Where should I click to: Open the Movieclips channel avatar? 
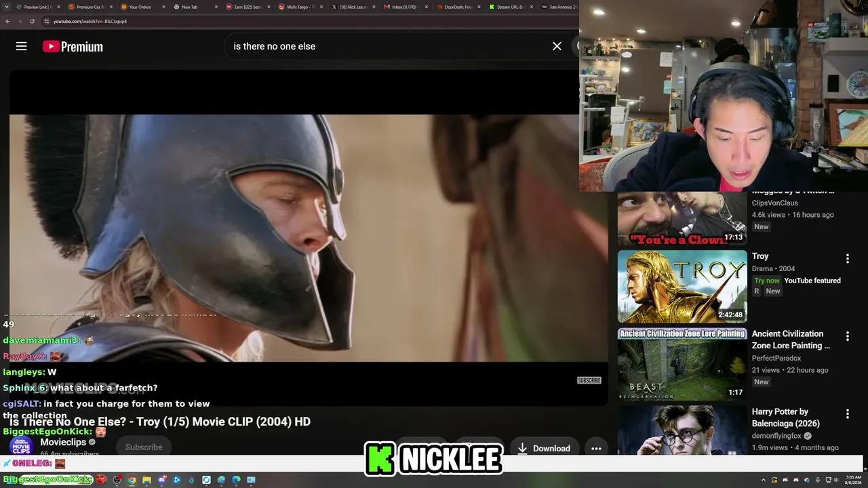click(x=21, y=446)
